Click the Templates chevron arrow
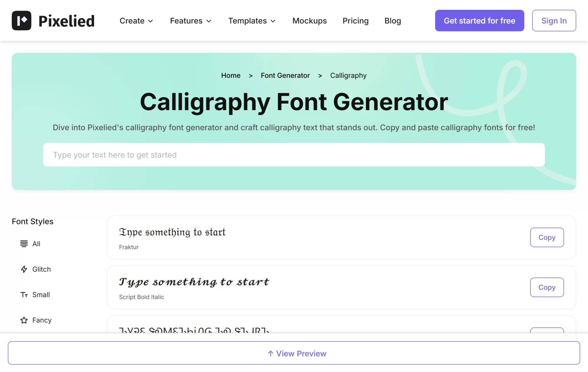 [x=273, y=21]
